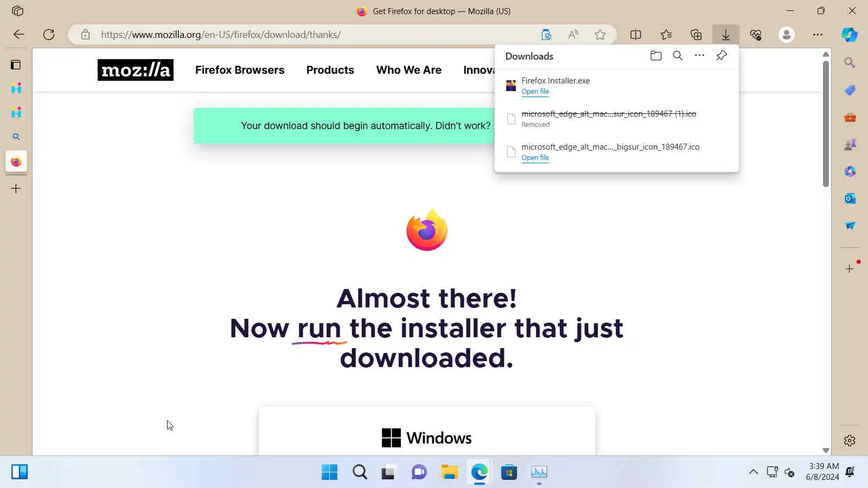Toggle the Downloads toolbar button
868x488 pixels.
[x=726, y=35]
